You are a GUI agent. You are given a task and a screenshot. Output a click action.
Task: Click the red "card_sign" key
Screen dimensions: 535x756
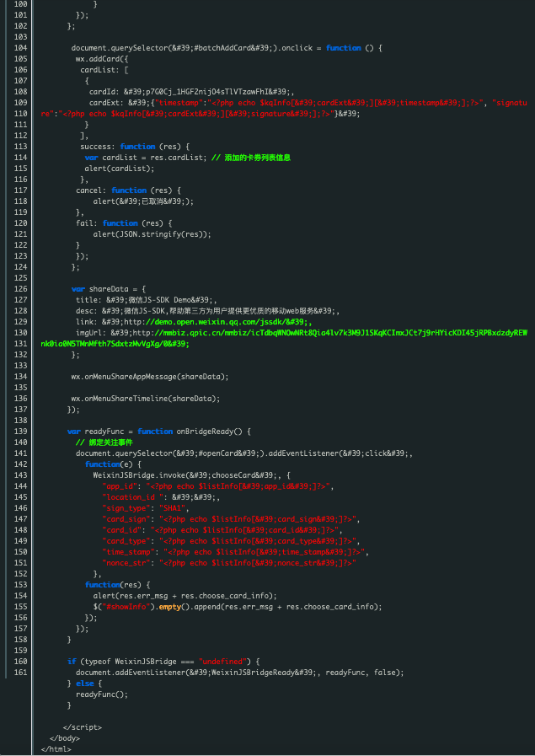pyautogui.click(x=126, y=519)
